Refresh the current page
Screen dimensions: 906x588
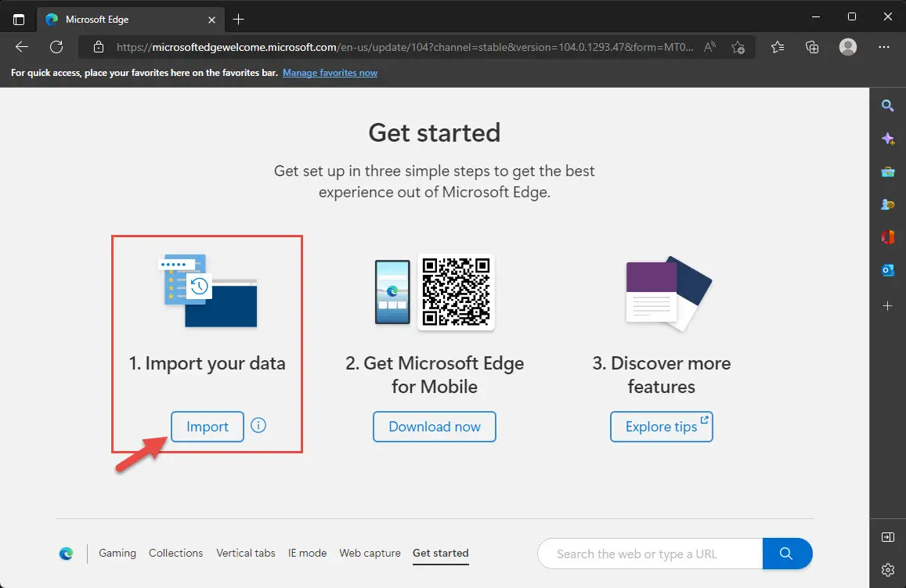56,47
